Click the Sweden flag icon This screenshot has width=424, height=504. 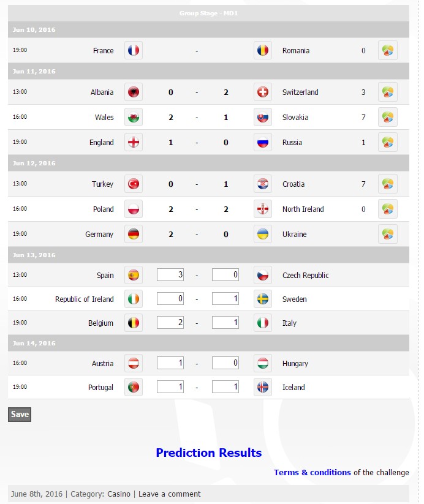click(x=262, y=299)
